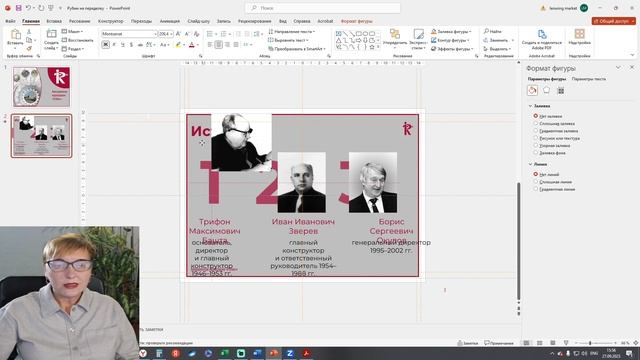This screenshot has height=360, width=640.
Task: Click the bulleted list icon
Action: [209, 34]
